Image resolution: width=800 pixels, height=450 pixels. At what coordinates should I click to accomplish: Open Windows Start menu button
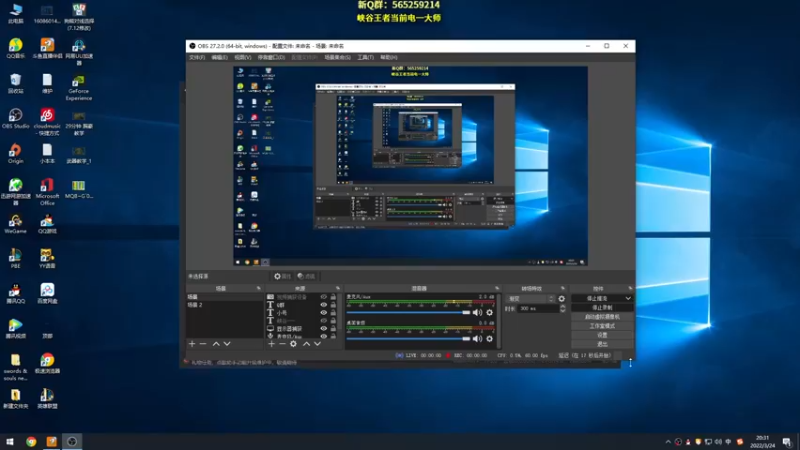pos(10,441)
